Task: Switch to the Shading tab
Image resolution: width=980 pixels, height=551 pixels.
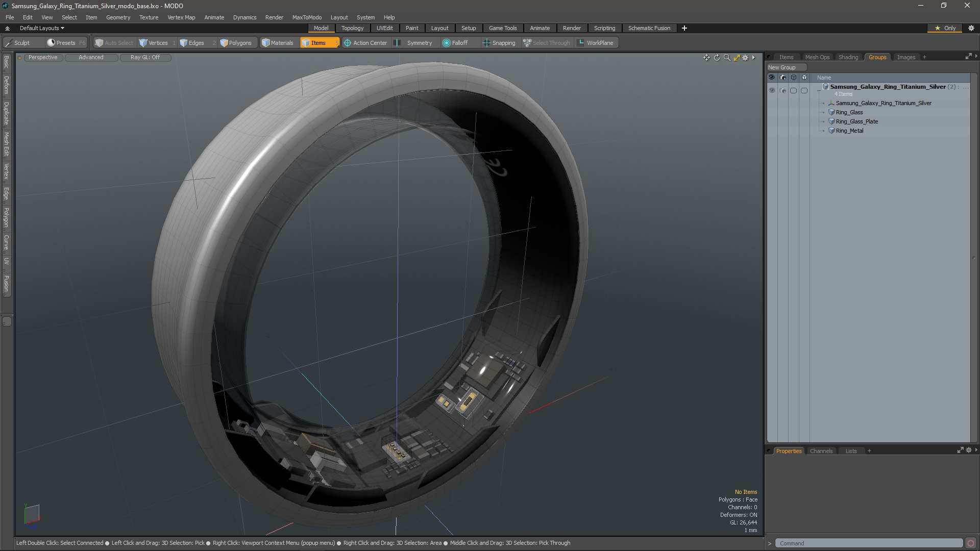Action: pyautogui.click(x=848, y=57)
